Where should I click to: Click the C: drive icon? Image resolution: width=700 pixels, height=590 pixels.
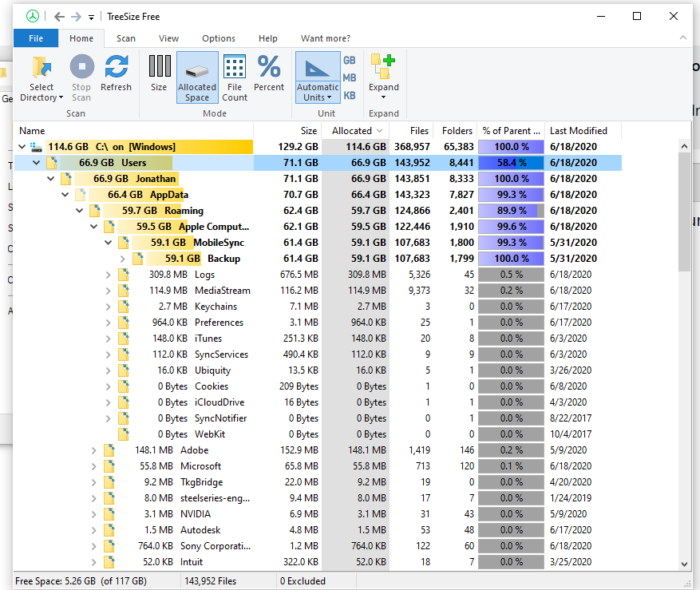click(x=36, y=146)
